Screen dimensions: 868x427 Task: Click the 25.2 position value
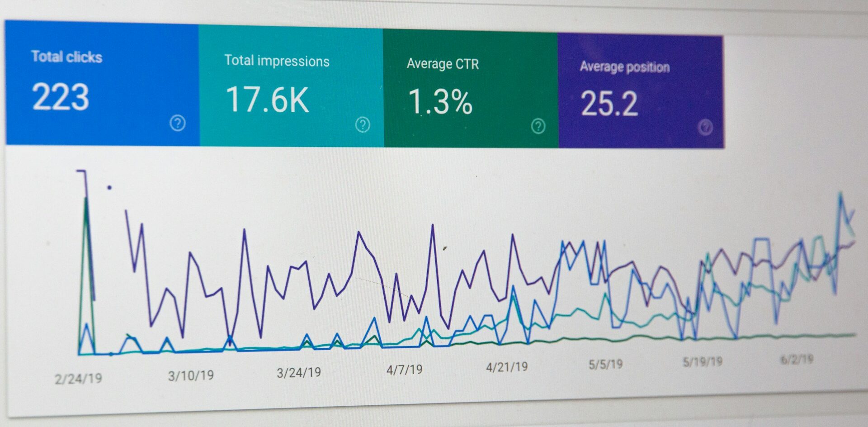pos(609,104)
